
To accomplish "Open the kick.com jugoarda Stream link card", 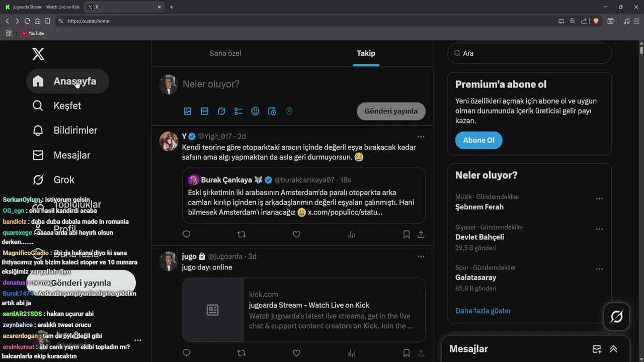I will pos(304,310).
